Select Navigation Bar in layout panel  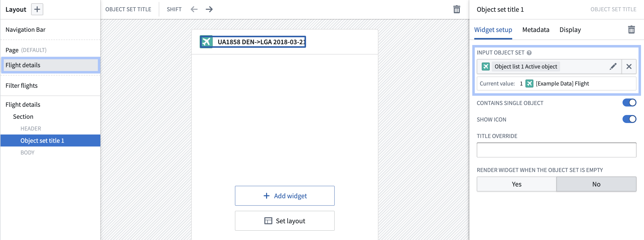point(50,29)
